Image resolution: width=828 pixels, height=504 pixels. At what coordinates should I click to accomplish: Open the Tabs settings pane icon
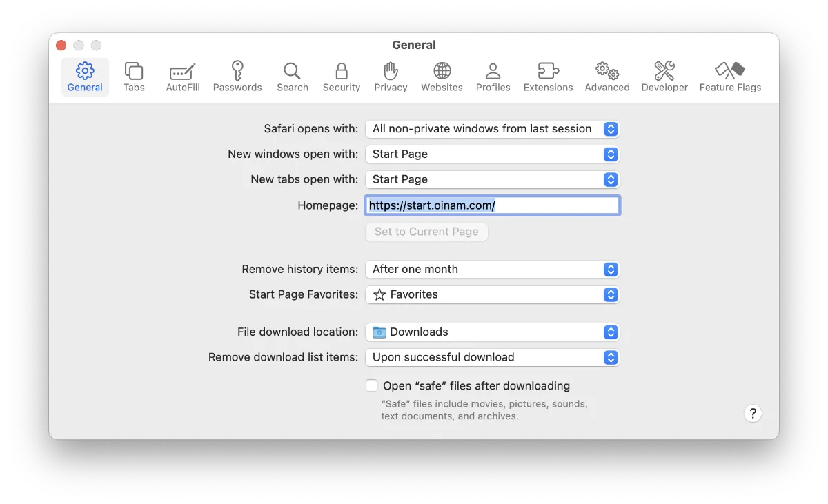[x=134, y=71]
